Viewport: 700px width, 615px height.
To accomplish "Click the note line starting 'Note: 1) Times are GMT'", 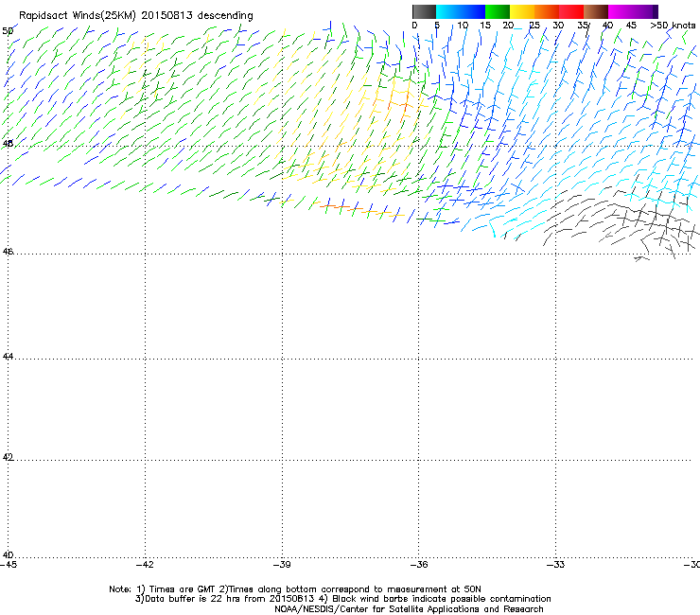I will 295,589.
